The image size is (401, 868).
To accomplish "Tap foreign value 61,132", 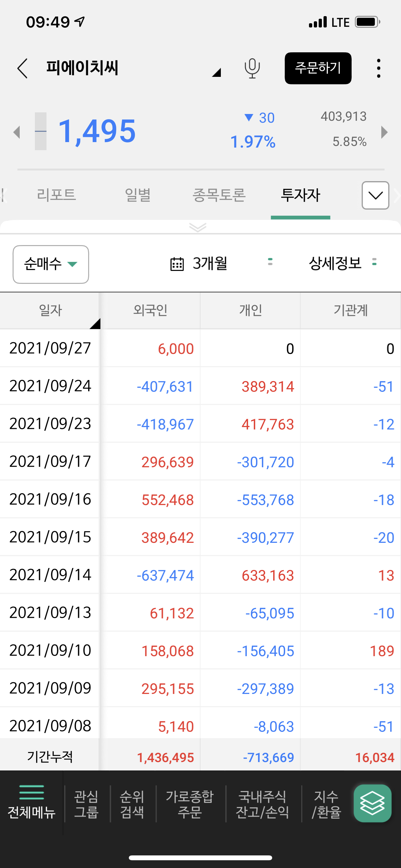I will tap(172, 613).
